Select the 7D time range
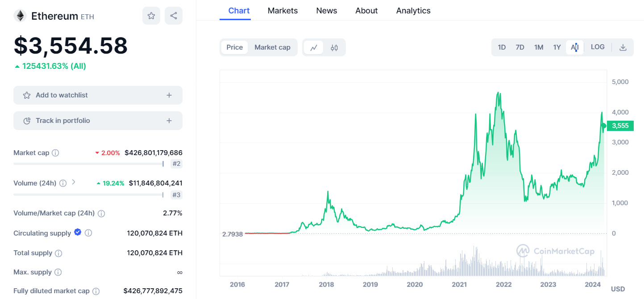Screen dimensions: 644x299 (x=520, y=47)
